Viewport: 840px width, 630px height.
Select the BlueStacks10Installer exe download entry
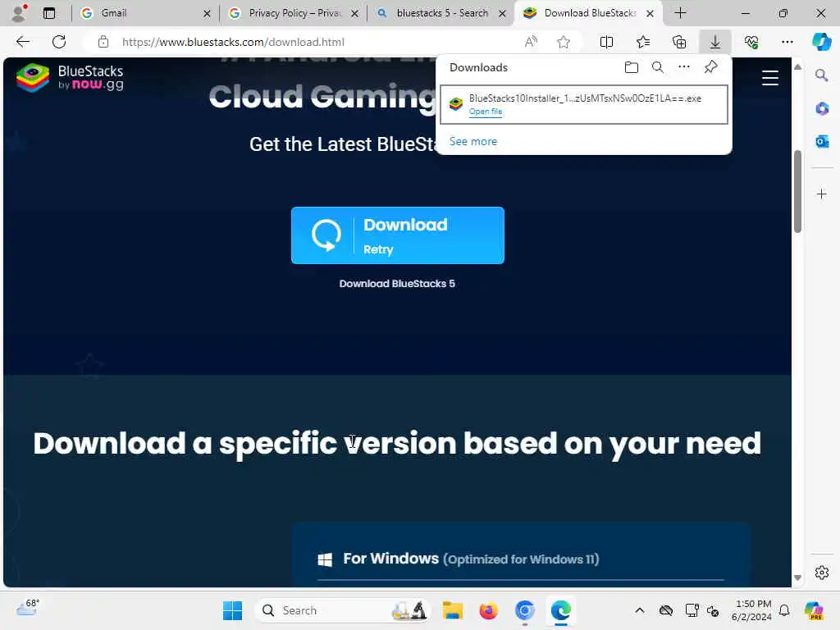coord(584,104)
